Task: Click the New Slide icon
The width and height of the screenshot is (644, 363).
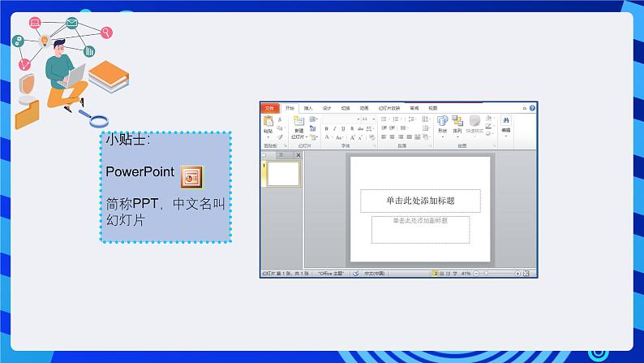Action: point(298,121)
